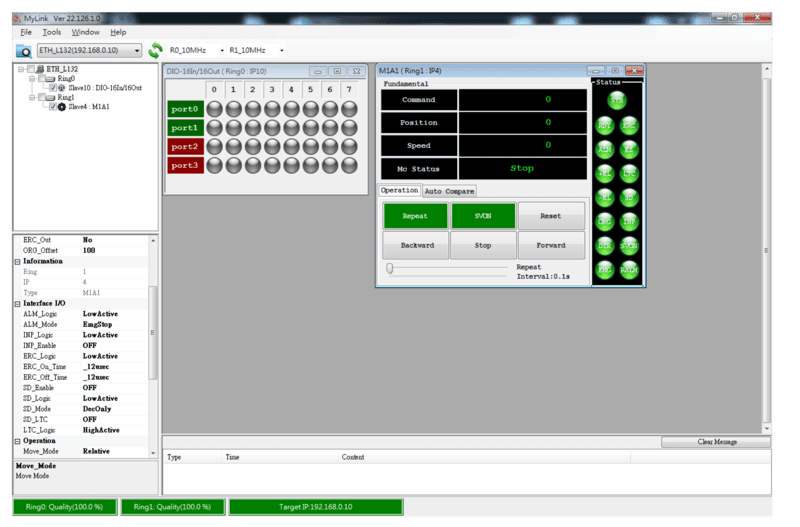Toggle port2 bit 0 LED
The width and height of the screenshot is (800, 527).
click(214, 146)
